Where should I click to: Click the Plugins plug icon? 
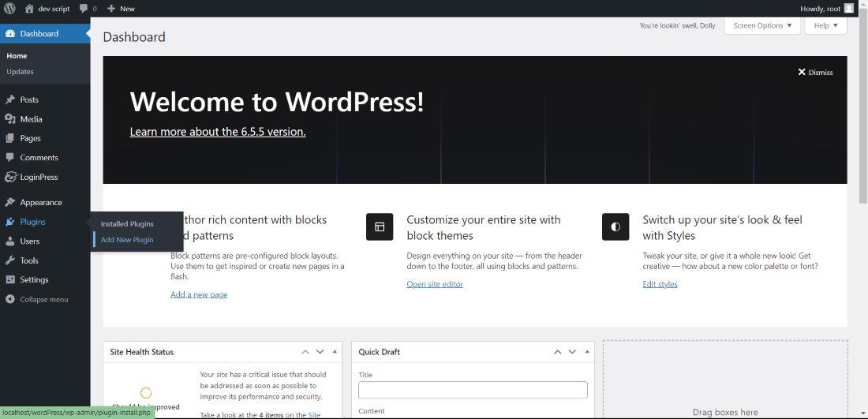click(x=10, y=222)
